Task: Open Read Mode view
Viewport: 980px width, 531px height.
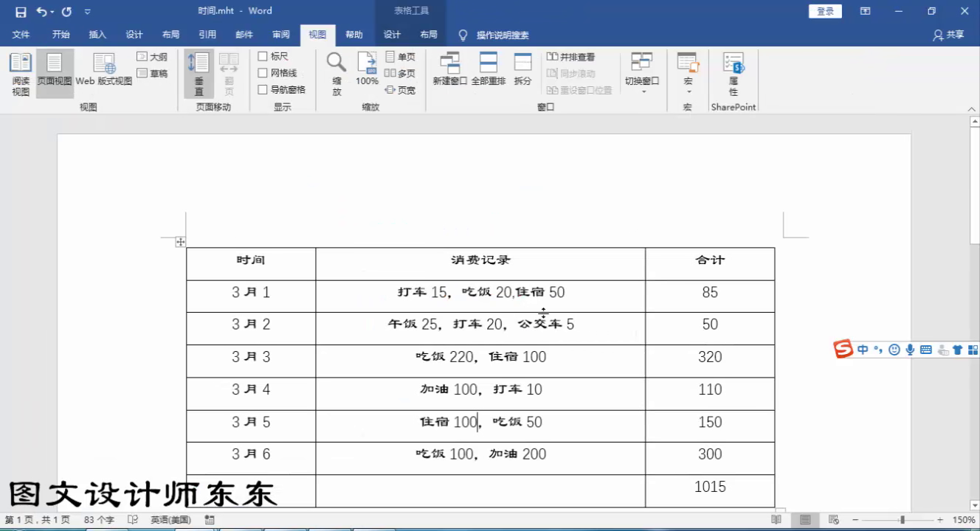Action: (x=21, y=74)
